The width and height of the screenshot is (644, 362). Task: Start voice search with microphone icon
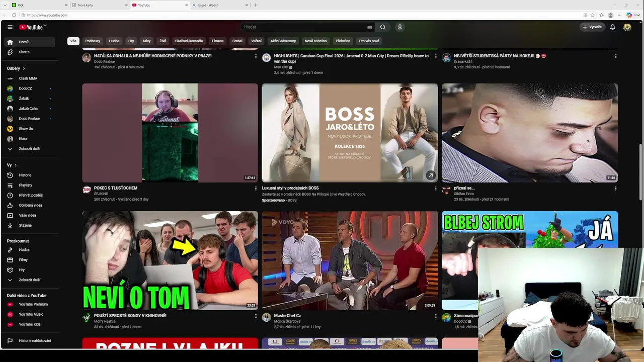[400, 27]
